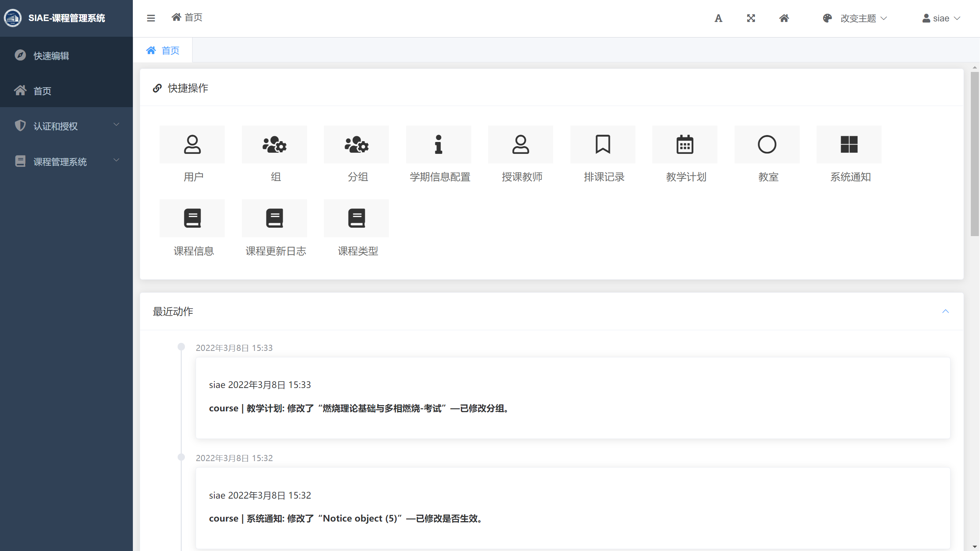Click the 系统通知 text label

[851, 177]
